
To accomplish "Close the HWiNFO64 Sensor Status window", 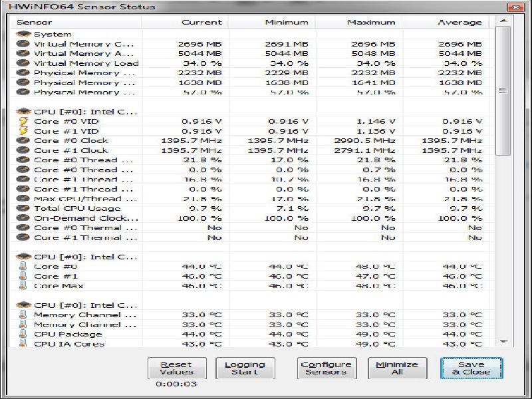I will pos(515,7).
